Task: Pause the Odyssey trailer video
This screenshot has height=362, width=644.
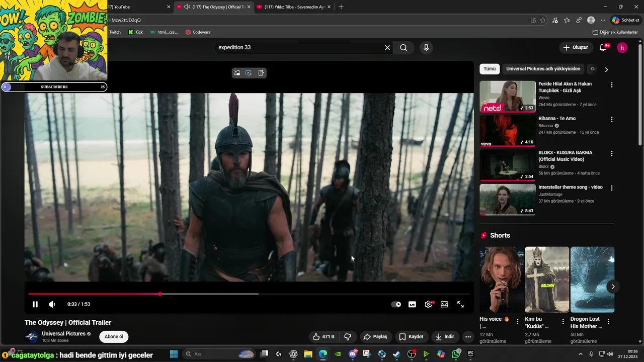Action: 35,304
